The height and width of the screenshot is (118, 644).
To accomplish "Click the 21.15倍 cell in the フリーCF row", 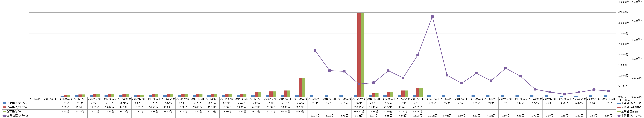I will pos(432,116).
